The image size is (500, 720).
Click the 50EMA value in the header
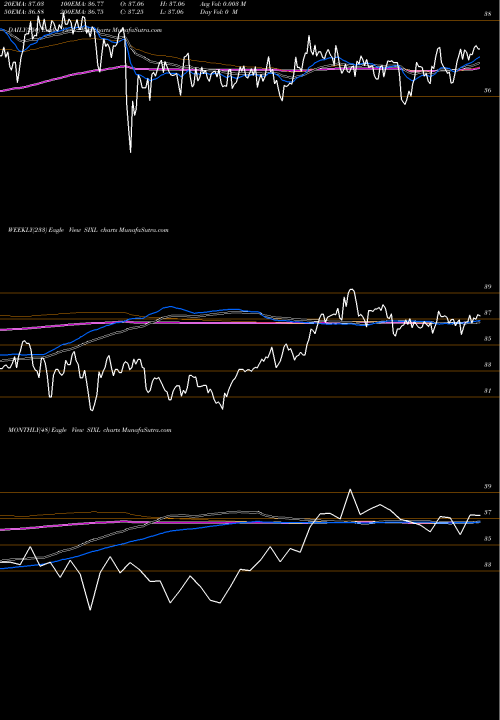pos(24,12)
